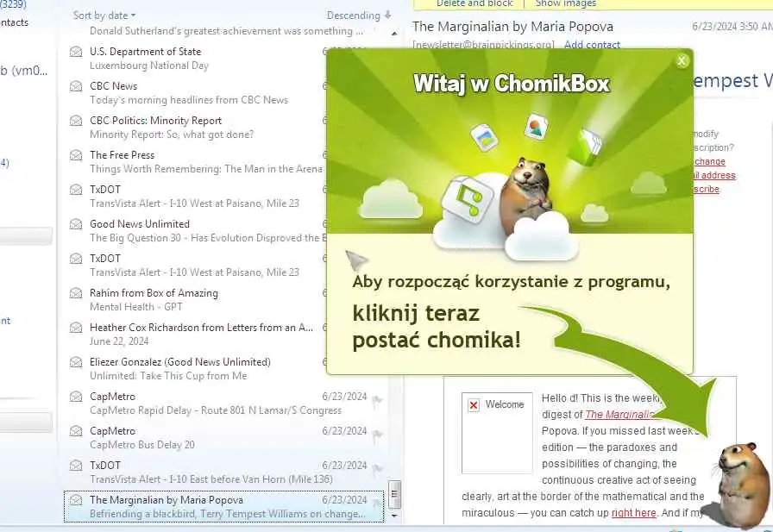Click the message list scrollbar thumb
Image resolution: width=773 pixels, height=532 pixels.
[x=394, y=495]
